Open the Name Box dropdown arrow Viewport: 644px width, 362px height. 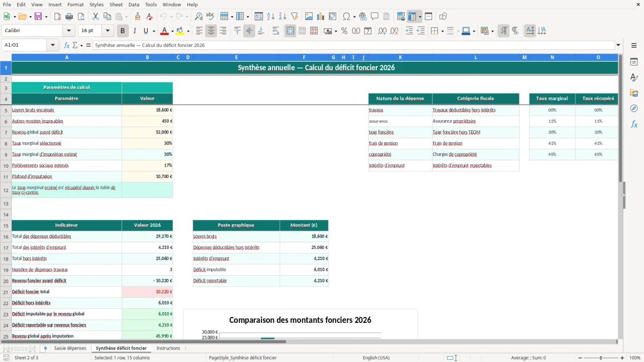53,46
